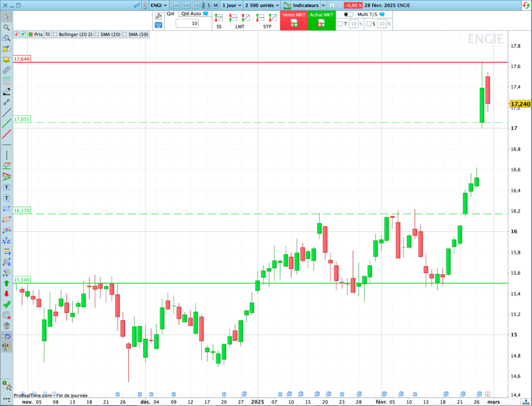The height and width of the screenshot is (406, 532).
Task: Click the 17,640 red horizontal line label
Action: [22, 59]
